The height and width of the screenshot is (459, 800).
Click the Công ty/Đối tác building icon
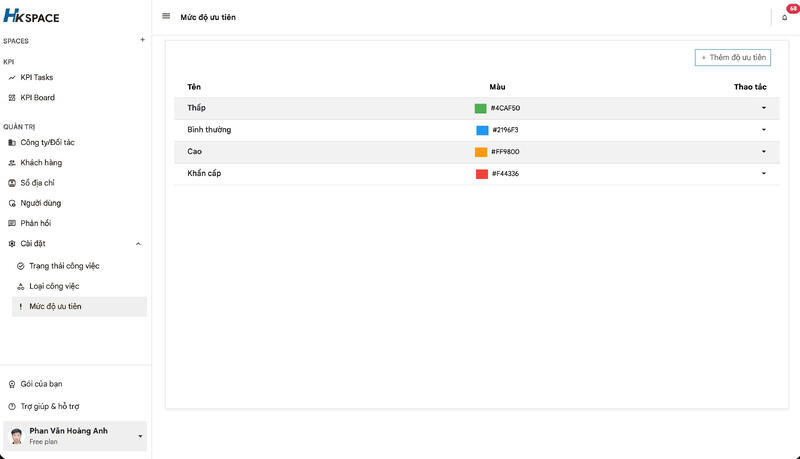click(12, 143)
